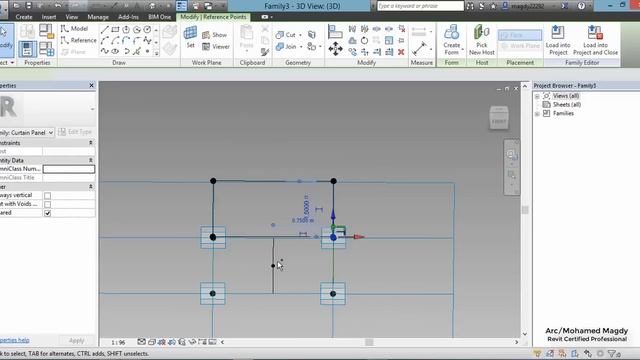Select the Start-End-Radius Arc tool
Screen dimensions: 640x360
pos(105,40)
